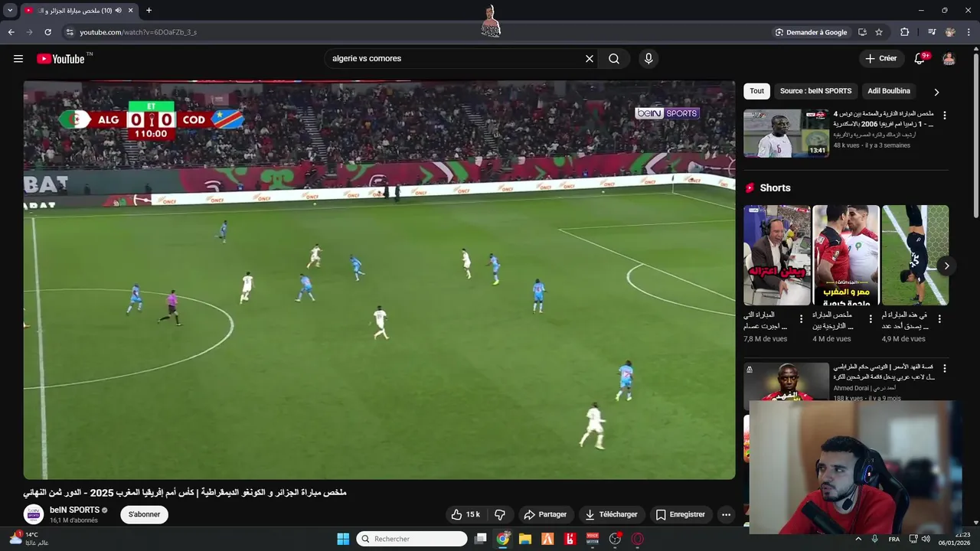Open the YouTube account avatar menu
This screenshot has width=980, height=551.
click(x=949, y=59)
